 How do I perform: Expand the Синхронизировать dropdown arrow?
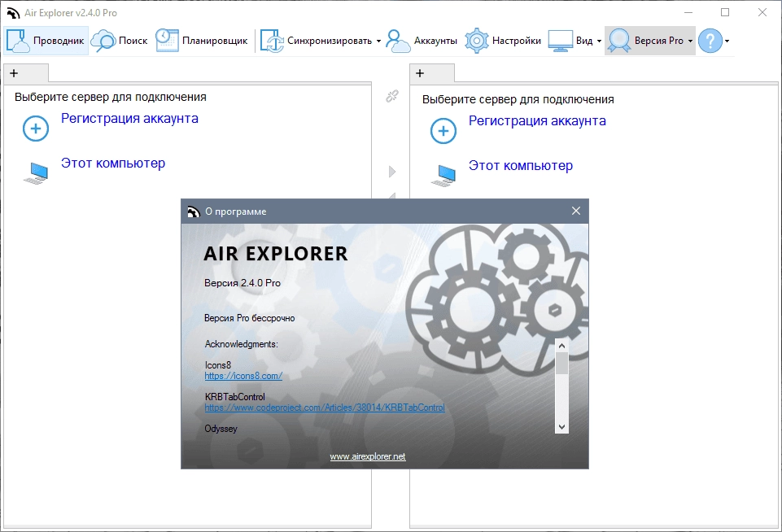tap(378, 41)
